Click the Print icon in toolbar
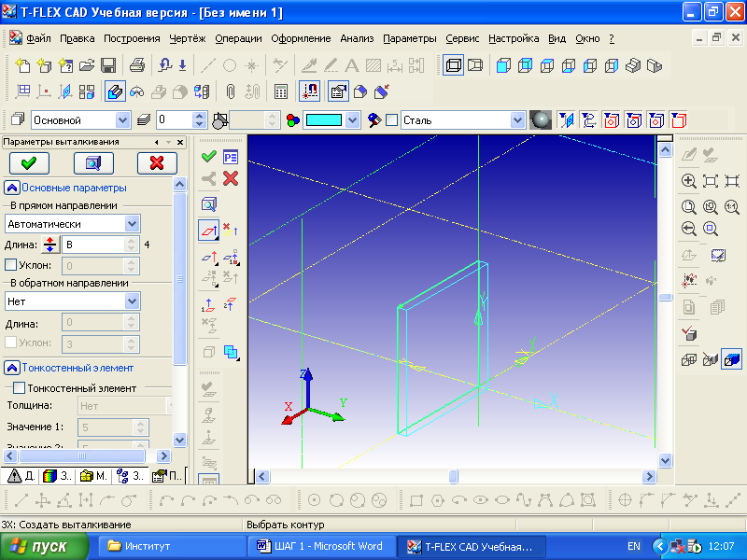The height and width of the screenshot is (560, 747). coord(137,65)
